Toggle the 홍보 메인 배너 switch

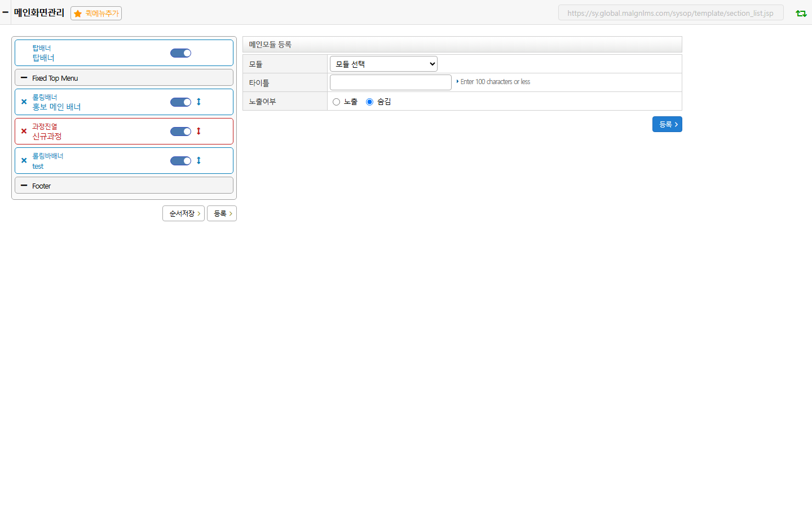click(180, 102)
